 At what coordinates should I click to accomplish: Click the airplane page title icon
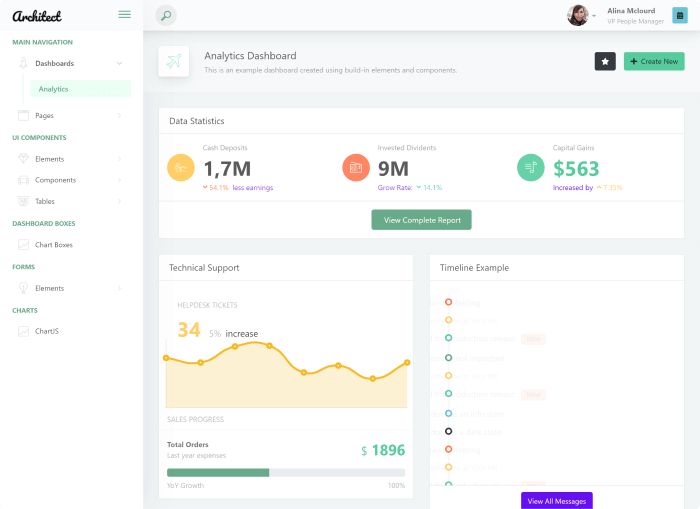click(174, 61)
